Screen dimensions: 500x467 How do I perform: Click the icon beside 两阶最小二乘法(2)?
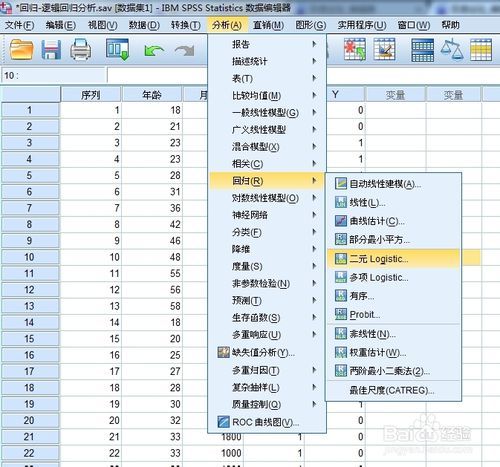[341, 370]
